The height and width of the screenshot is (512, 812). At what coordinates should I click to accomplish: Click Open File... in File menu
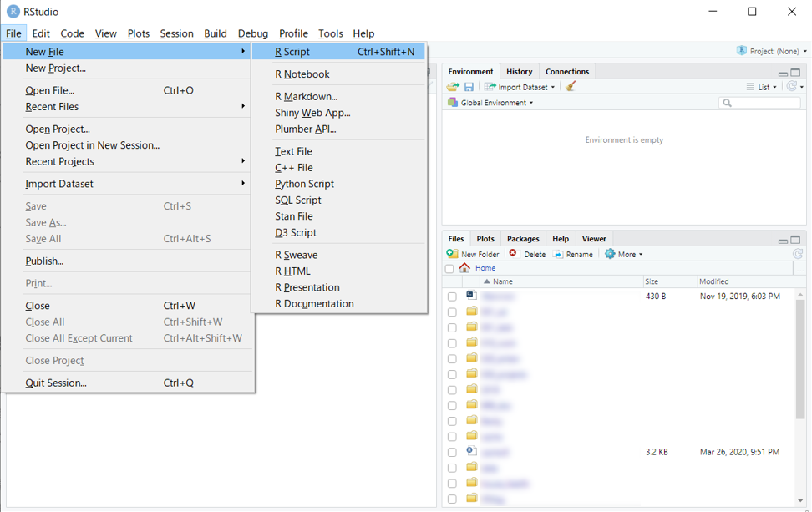click(127, 90)
